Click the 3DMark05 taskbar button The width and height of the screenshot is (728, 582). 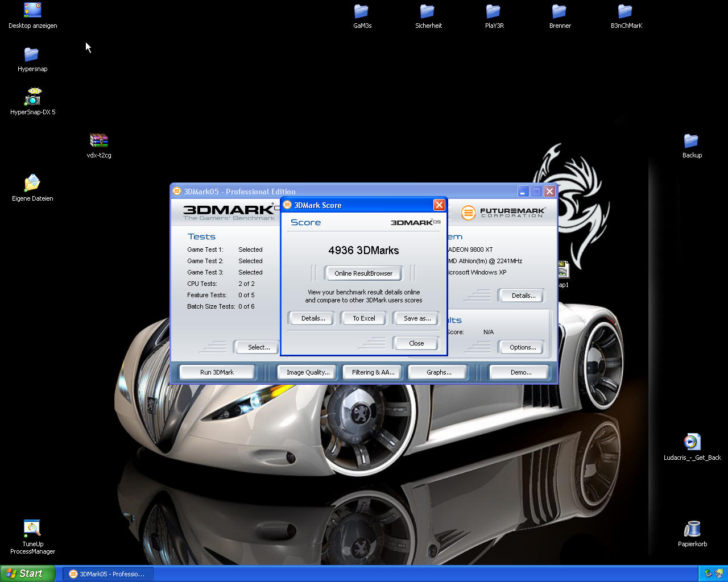pyautogui.click(x=107, y=574)
